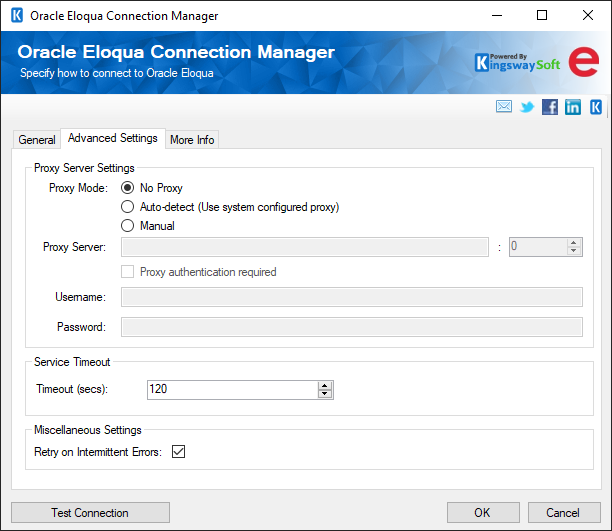
Task: Uncheck Retry on Intermittent Errors checkbox
Action: tap(178, 451)
